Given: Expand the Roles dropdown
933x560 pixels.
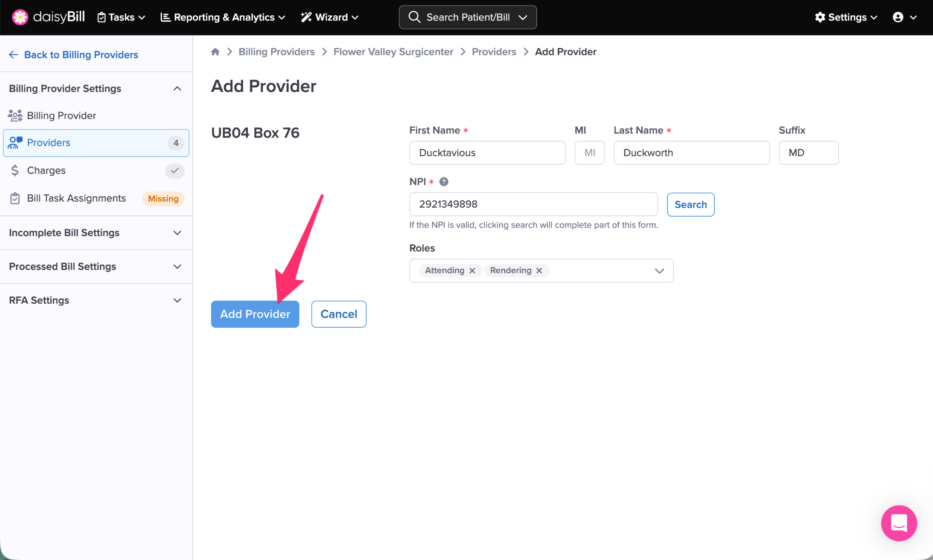Looking at the screenshot, I should (659, 271).
